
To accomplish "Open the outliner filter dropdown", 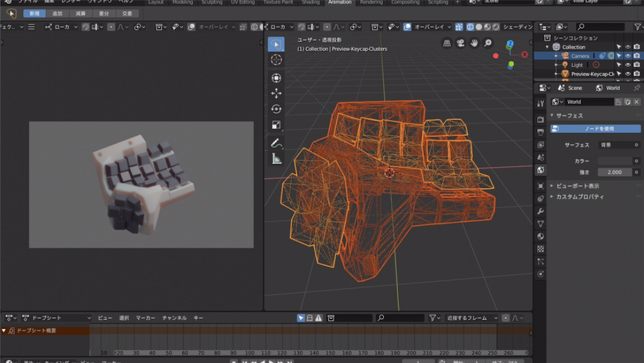I will (638, 26).
